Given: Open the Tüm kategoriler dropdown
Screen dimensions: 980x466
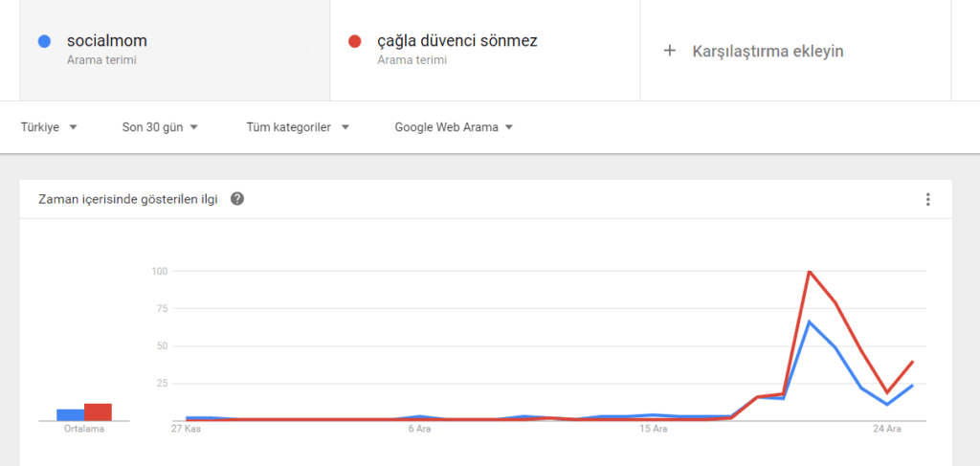Looking at the screenshot, I should click(298, 126).
